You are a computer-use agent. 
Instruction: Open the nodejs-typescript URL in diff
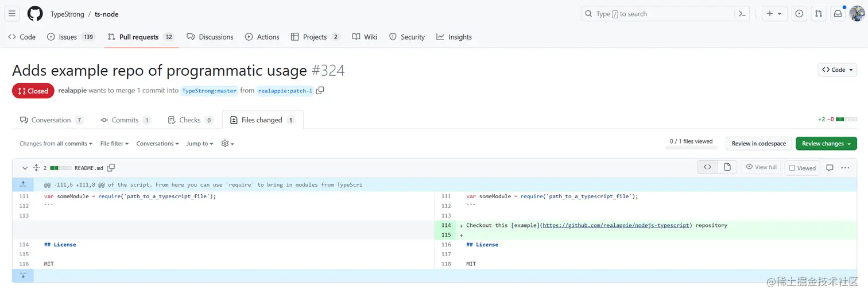pos(616,225)
